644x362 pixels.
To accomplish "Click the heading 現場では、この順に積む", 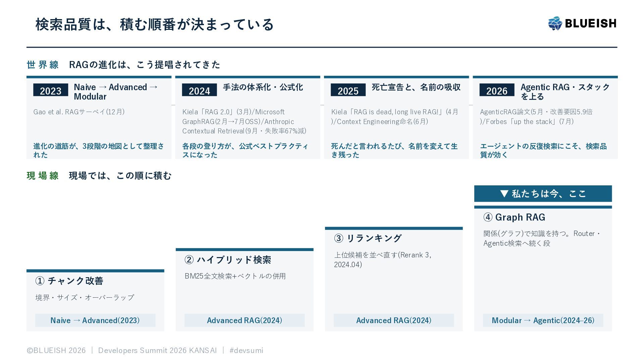I will pyautogui.click(x=120, y=176).
